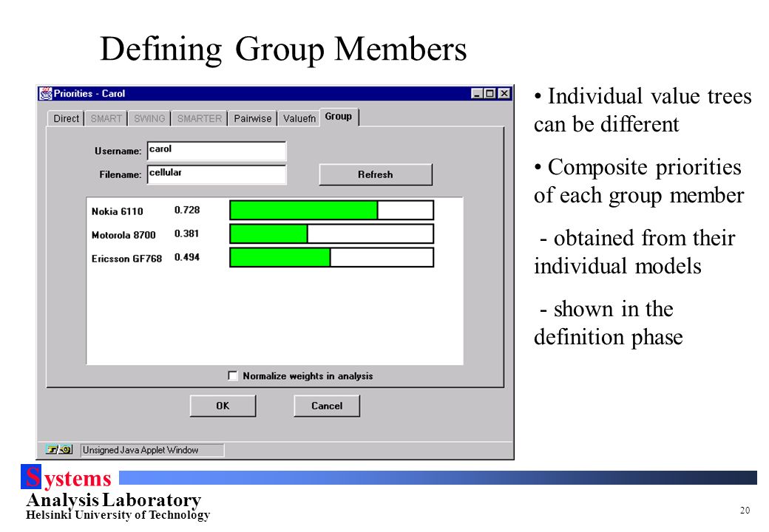
Task: Select the Nokia 6110 label
Action: click(118, 211)
